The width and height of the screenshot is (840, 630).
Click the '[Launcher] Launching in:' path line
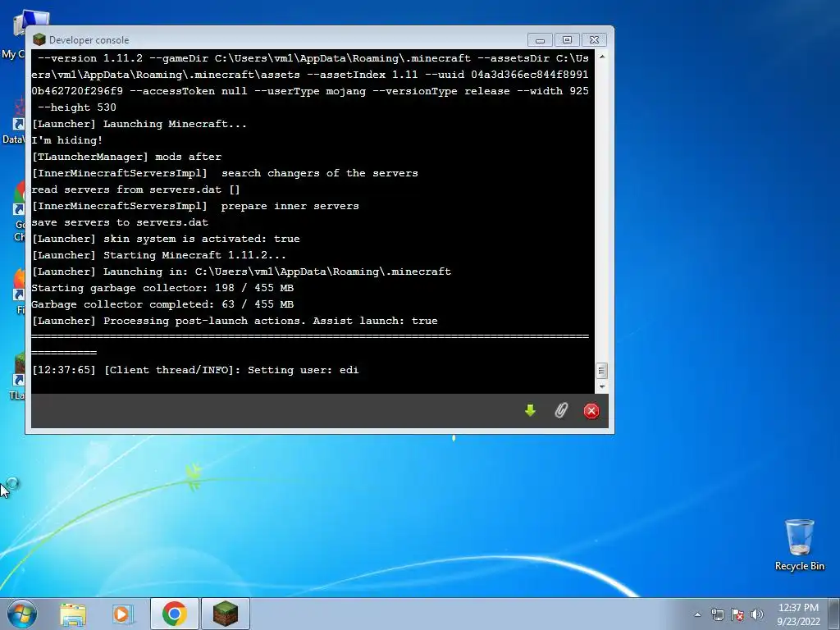coord(241,272)
